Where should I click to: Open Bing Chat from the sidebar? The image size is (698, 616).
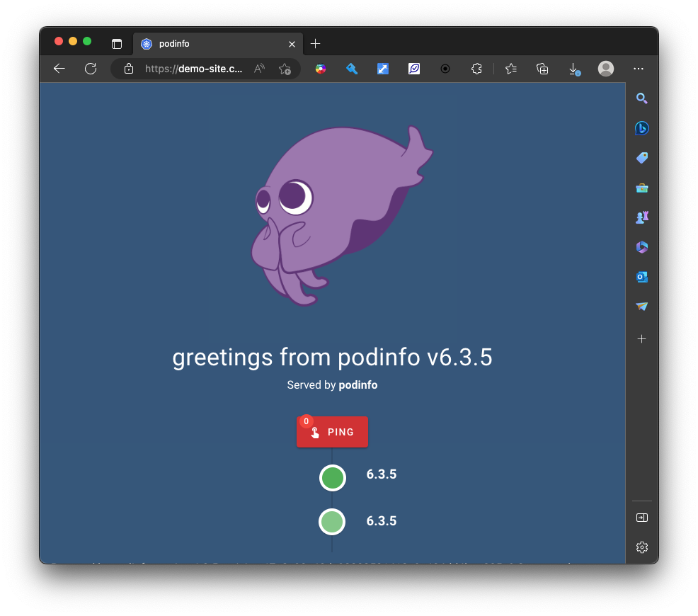tap(642, 128)
